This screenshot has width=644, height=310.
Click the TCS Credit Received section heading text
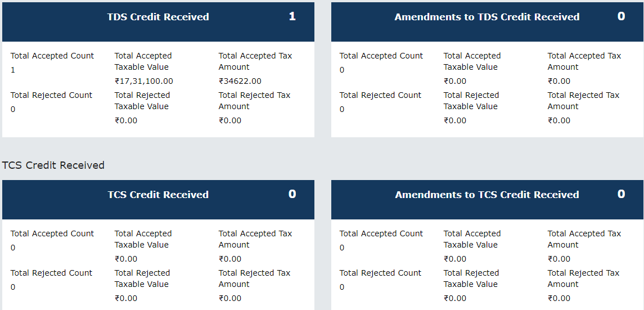click(53, 165)
